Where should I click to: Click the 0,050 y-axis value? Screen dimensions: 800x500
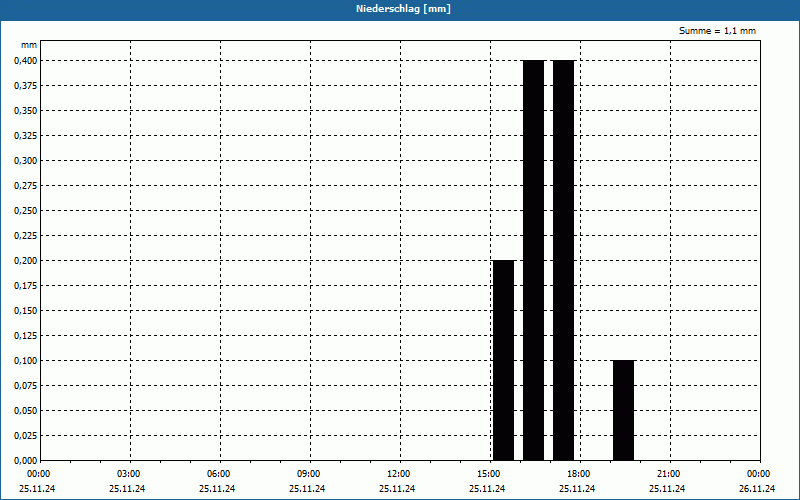[x=26, y=411]
